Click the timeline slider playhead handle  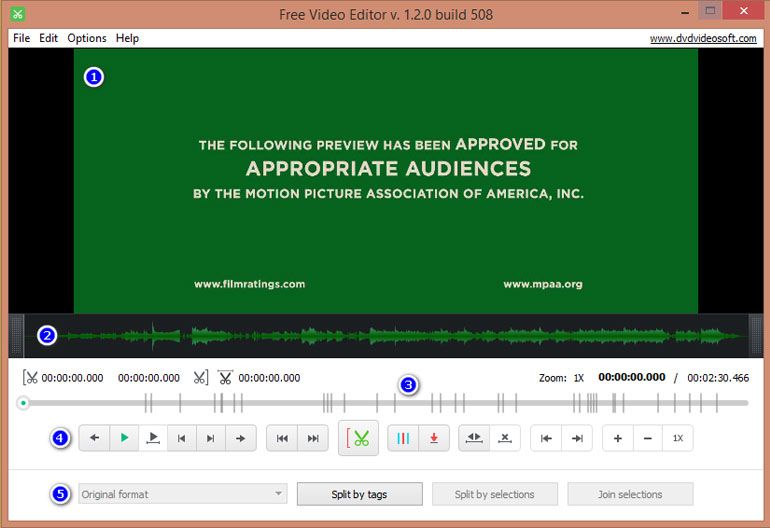click(22, 403)
